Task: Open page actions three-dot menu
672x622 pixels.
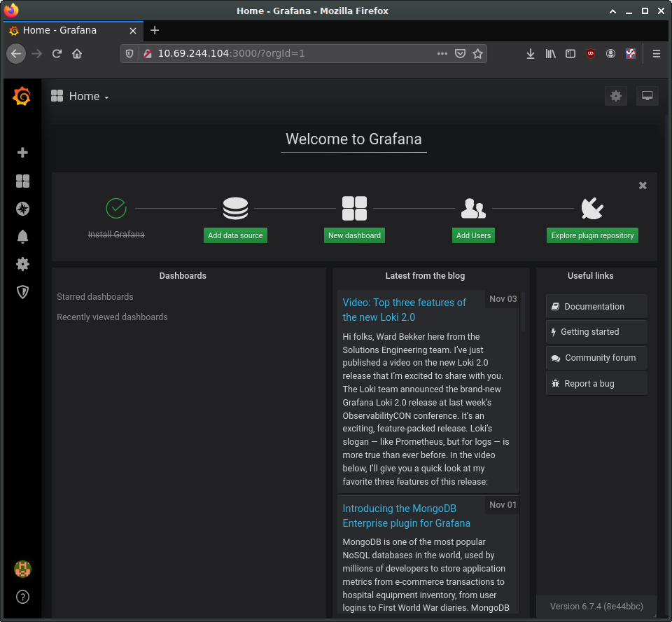Action: (x=442, y=54)
